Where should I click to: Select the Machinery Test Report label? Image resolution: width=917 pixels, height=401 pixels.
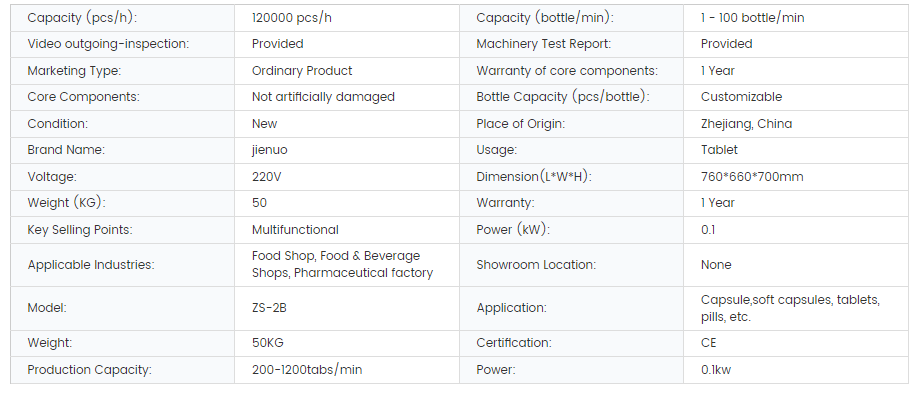click(x=543, y=44)
